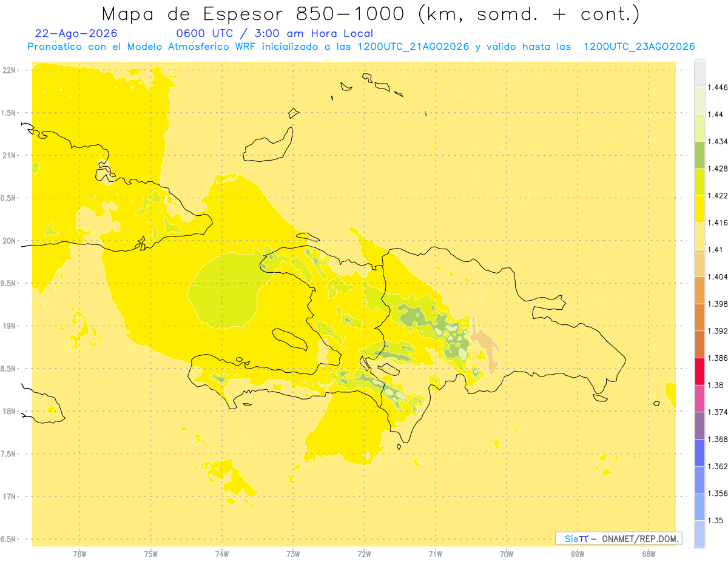The image size is (728, 562).
Task: Click the legend value 1.356
Action: tap(718, 493)
